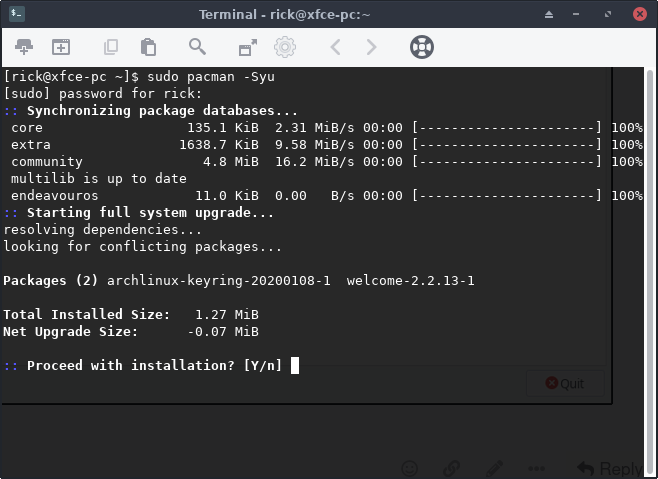Click the 'archlinux-keyring-20200108-1' package name

pyautogui.click(x=219, y=280)
